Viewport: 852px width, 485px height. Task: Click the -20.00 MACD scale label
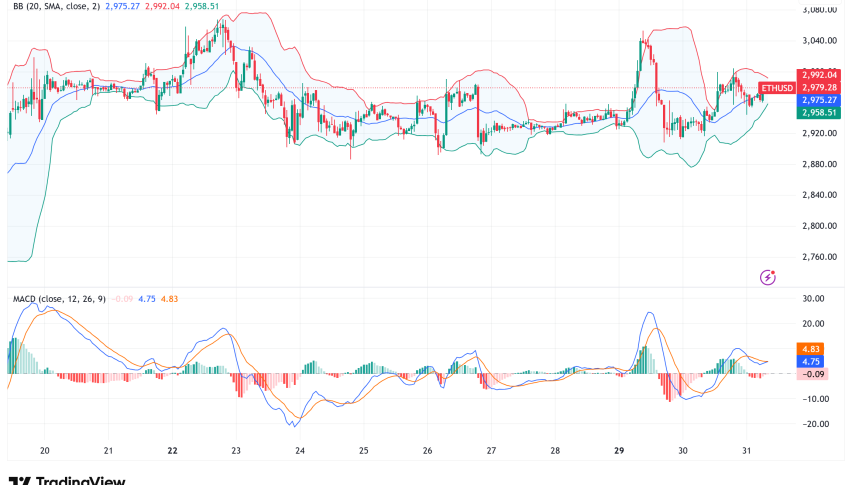[x=814, y=423]
